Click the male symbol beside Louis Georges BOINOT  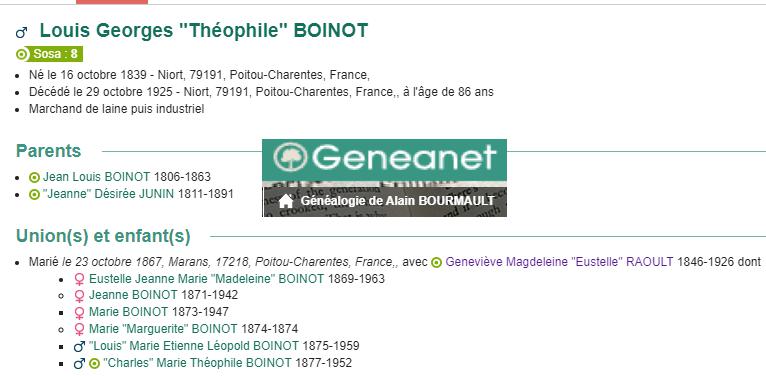pyautogui.click(x=21, y=33)
